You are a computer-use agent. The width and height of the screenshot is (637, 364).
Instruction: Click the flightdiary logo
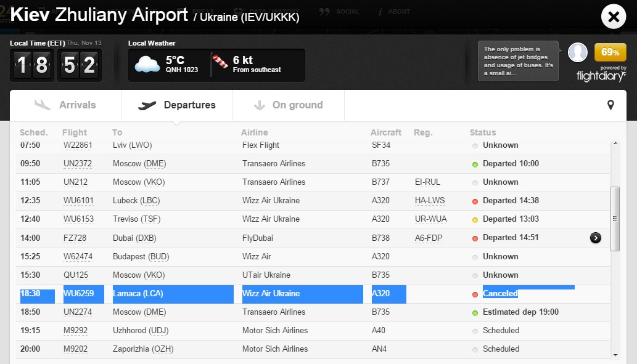click(x=601, y=76)
